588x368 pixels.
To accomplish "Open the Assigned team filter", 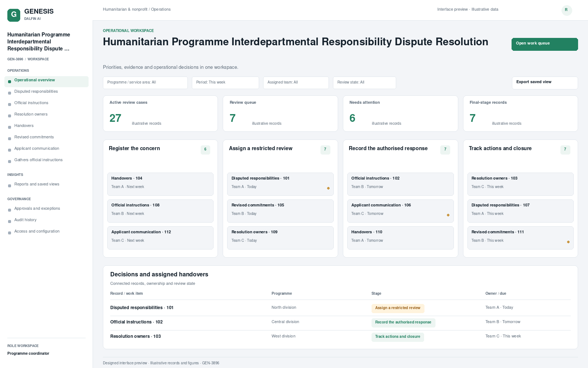I will 296,83.
